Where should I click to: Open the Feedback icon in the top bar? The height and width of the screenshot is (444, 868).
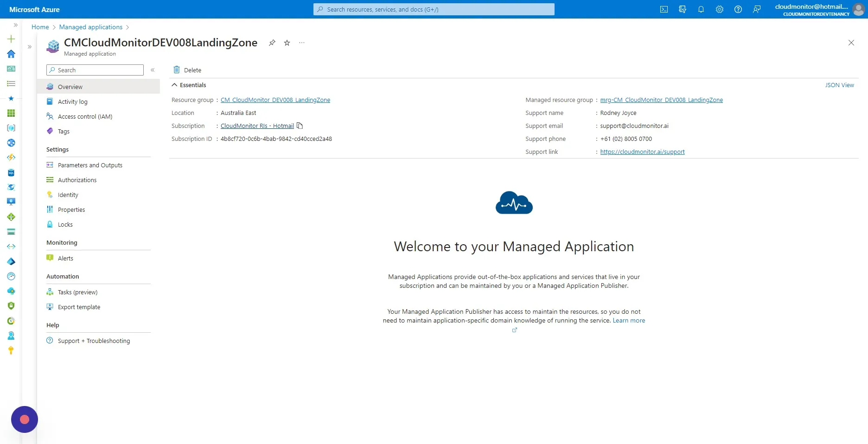[757, 9]
